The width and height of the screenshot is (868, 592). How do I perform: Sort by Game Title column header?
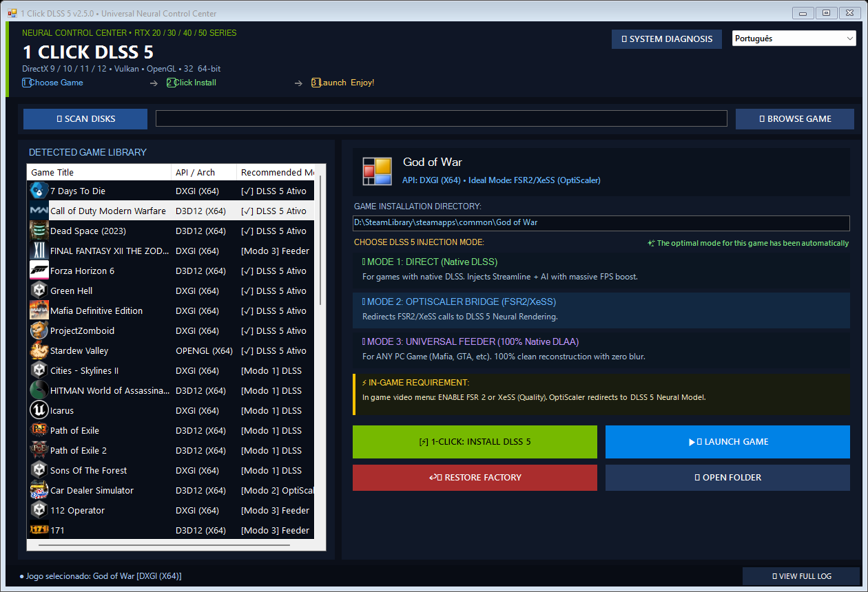point(99,172)
